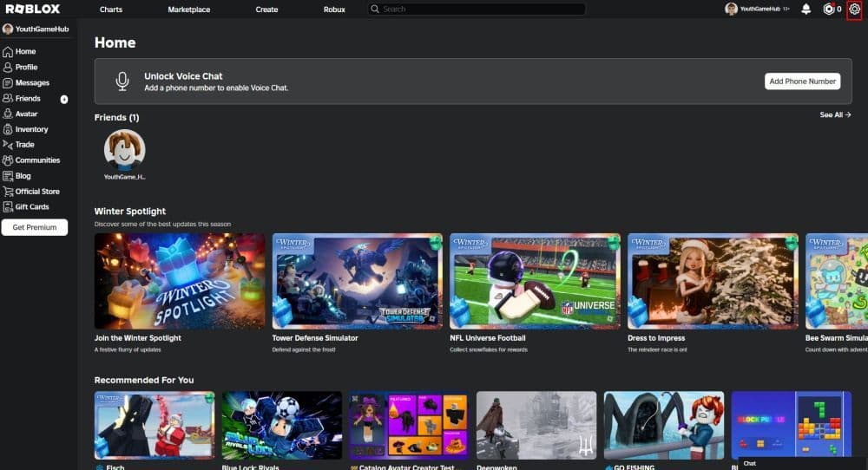
Task: Open NFL Universe Football title link
Action: (488, 338)
